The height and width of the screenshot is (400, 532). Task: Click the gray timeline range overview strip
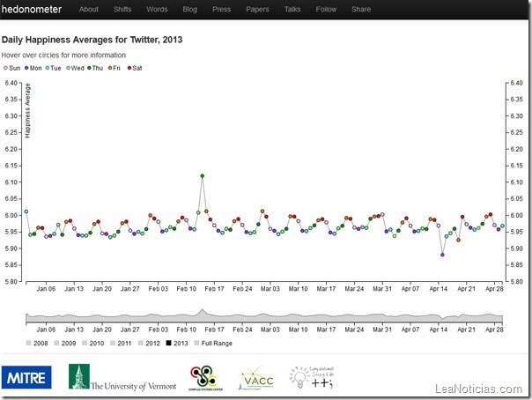(264, 317)
